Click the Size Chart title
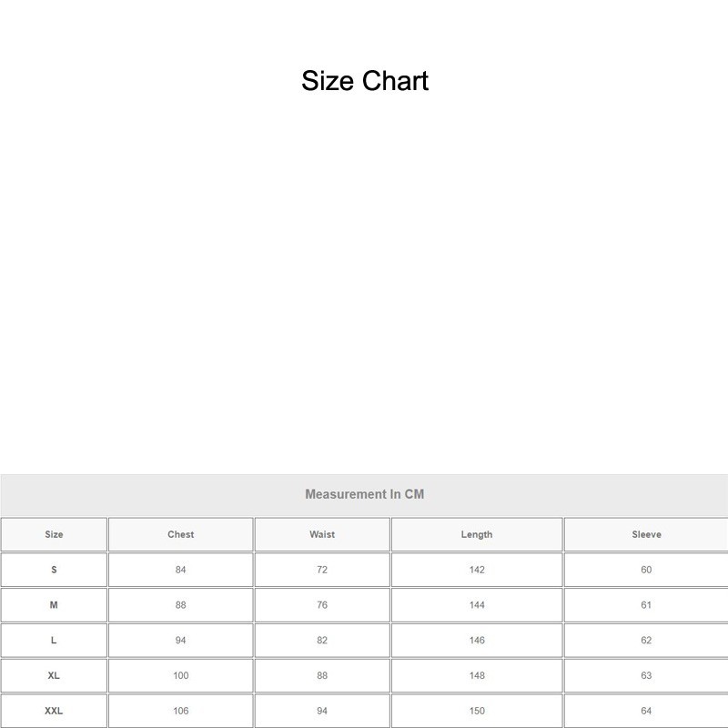Screen dimensions: 728x728 pos(365,81)
